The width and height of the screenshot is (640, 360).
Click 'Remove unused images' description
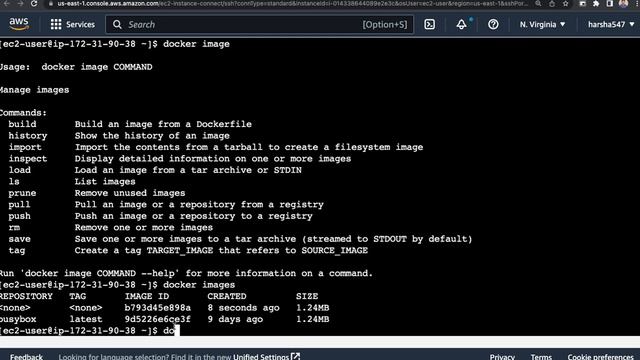[130, 193]
